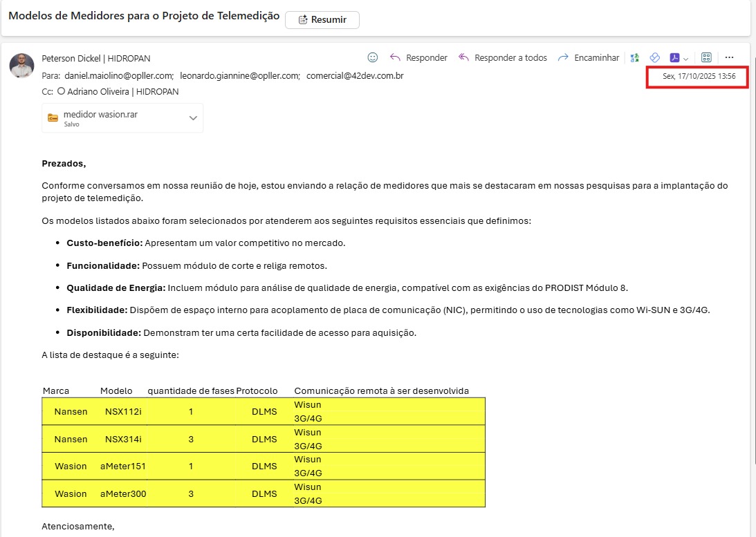Image resolution: width=756 pixels, height=537 pixels.
Task: Click the Viva Insights icon
Action: 654,58
